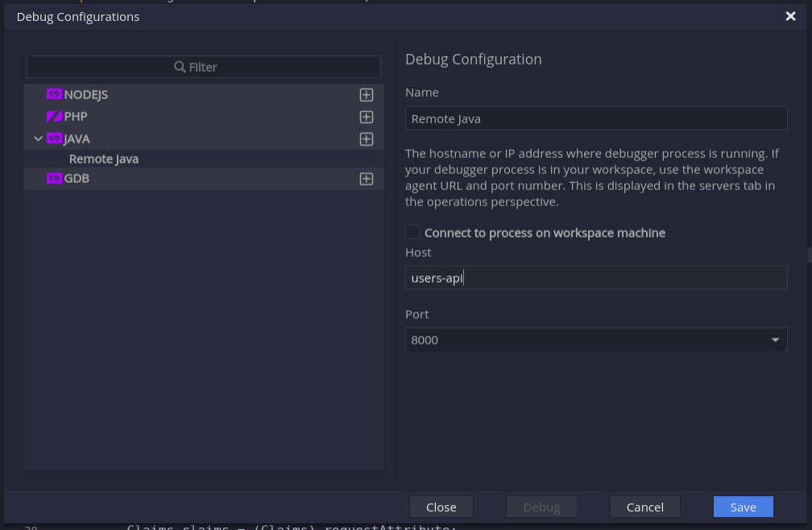The height and width of the screenshot is (530, 812).
Task: Add a new PHP debug configuration
Action: 367,117
